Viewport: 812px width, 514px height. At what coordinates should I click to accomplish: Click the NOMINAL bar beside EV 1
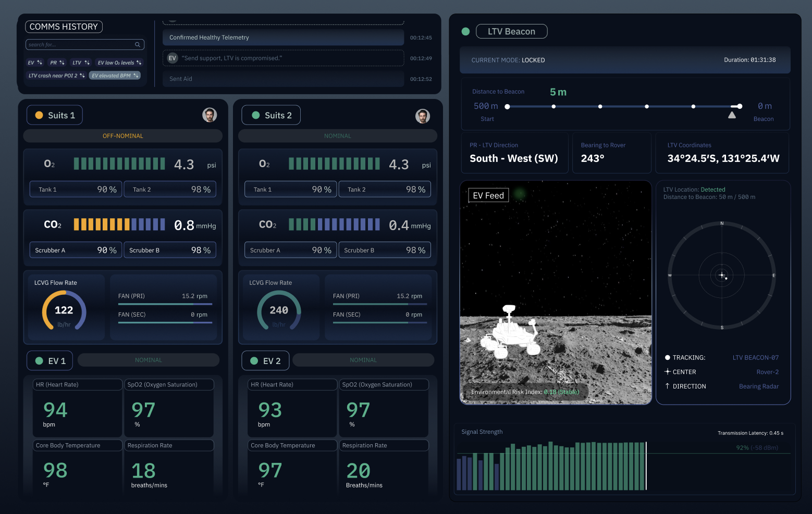point(149,360)
